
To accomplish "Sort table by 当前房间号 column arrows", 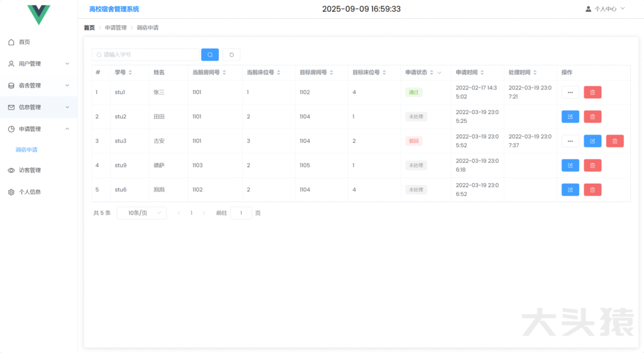I will [225, 72].
